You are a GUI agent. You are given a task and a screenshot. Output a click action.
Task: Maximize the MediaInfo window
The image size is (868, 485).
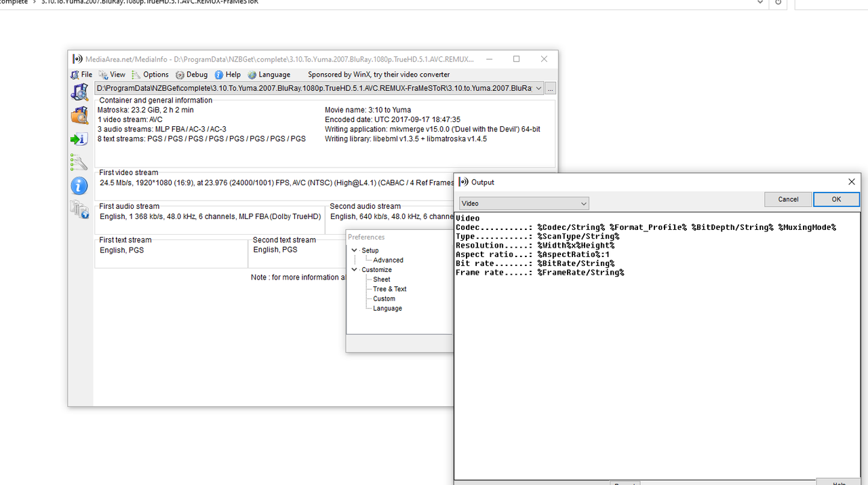pyautogui.click(x=516, y=59)
